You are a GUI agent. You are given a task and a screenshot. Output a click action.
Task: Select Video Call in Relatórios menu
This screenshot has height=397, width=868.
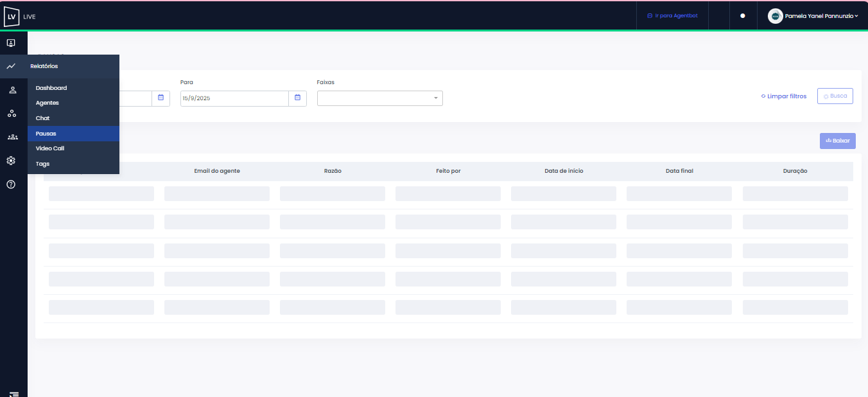click(50, 148)
